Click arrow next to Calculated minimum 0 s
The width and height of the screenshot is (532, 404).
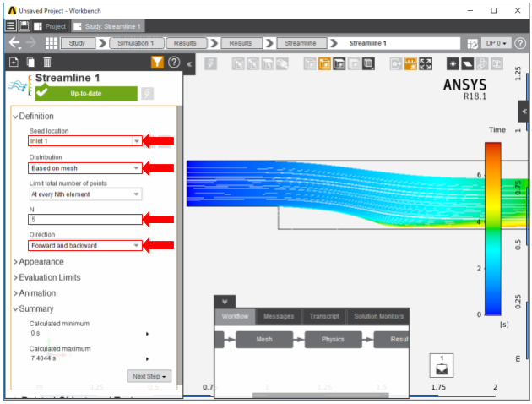(147, 334)
